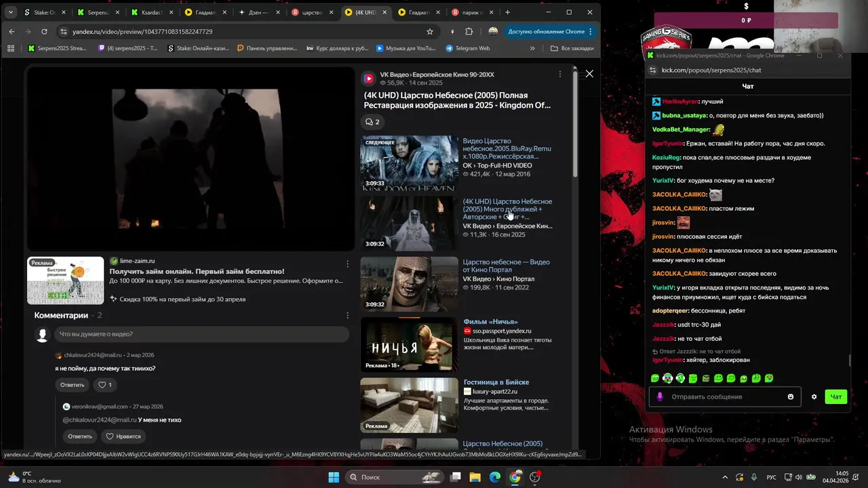The width and height of the screenshot is (868, 488).
Task: Open Kick chat settings gear
Action: click(814, 396)
